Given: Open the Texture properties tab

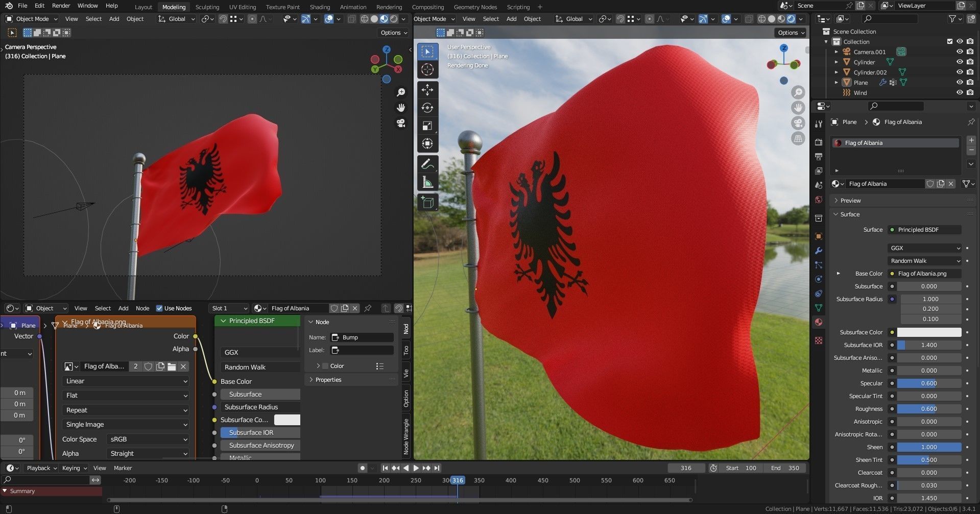Looking at the screenshot, I should coord(819,340).
